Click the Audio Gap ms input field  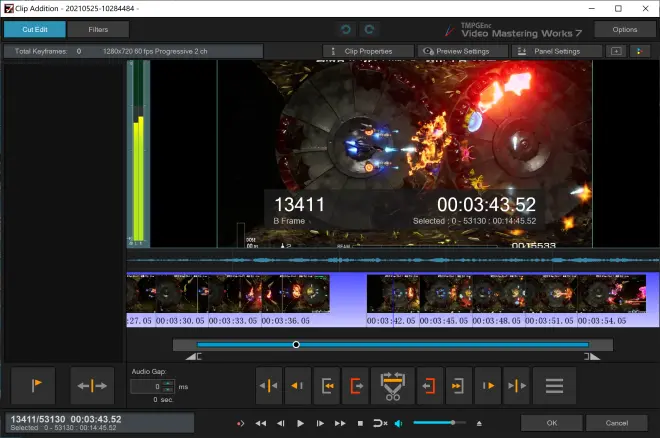coord(146,387)
